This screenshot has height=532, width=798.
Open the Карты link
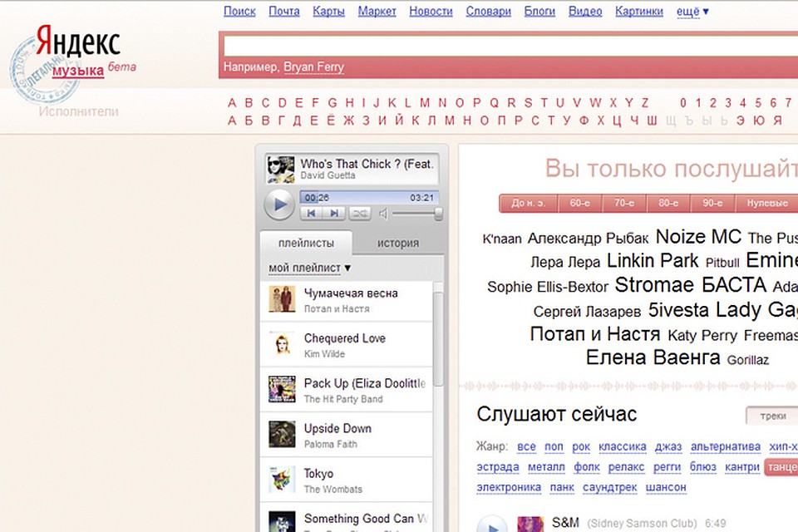click(328, 11)
